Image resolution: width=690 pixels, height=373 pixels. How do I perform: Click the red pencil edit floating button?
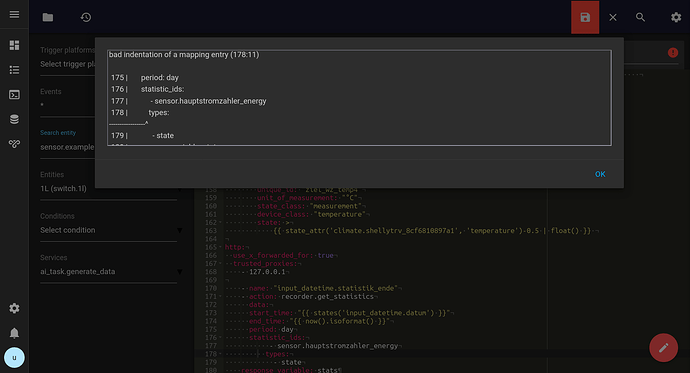(x=664, y=348)
